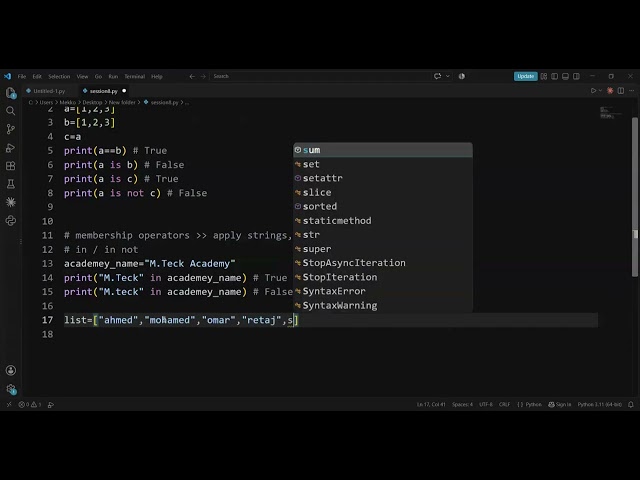Open the errors and warnings status indicator
This screenshot has width=640, height=480.
click(30, 404)
